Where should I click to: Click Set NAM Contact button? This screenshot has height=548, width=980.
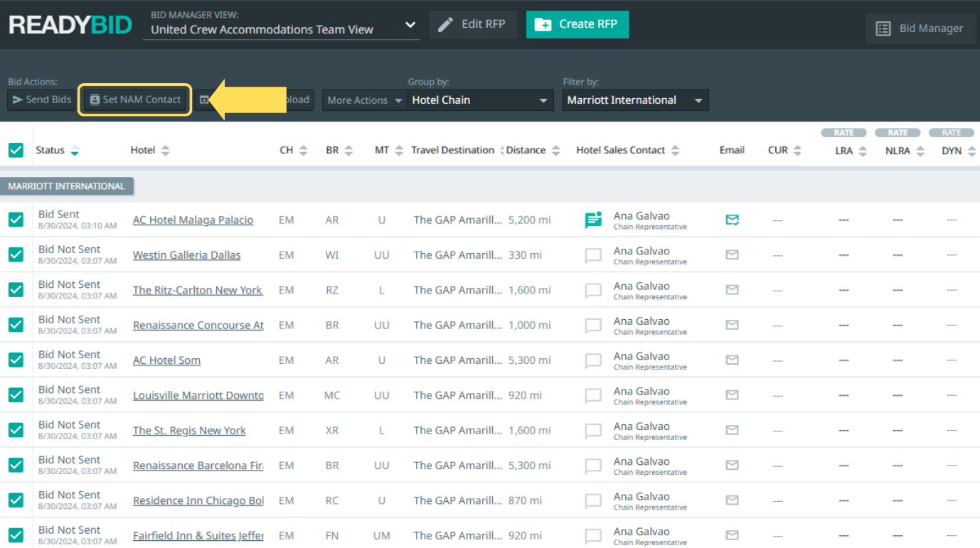pos(135,100)
